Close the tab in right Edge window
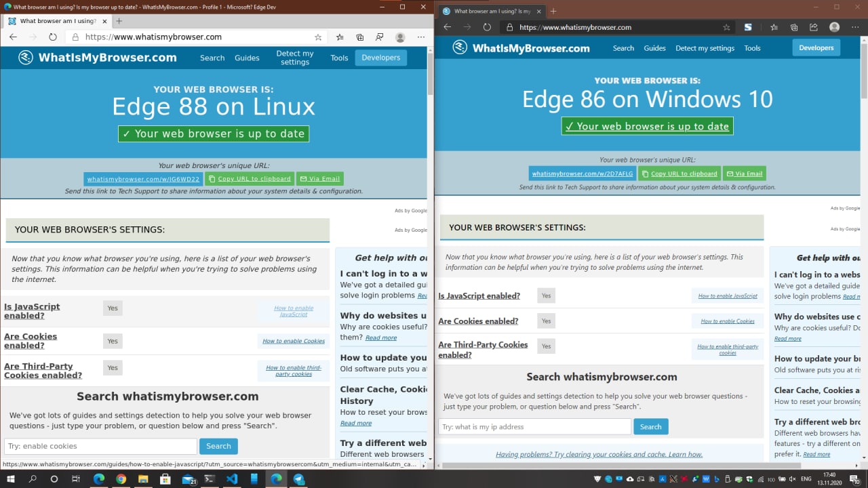The height and width of the screenshot is (488, 868). (539, 11)
